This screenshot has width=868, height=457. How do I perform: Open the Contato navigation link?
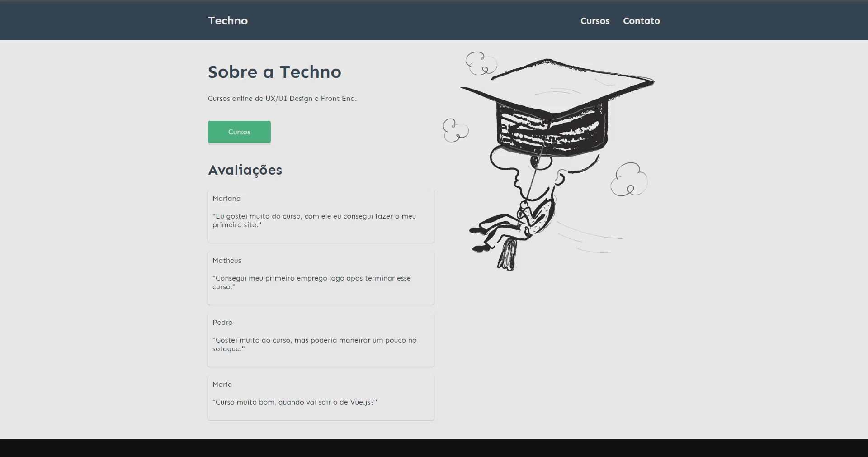click(x=642, y=21)
